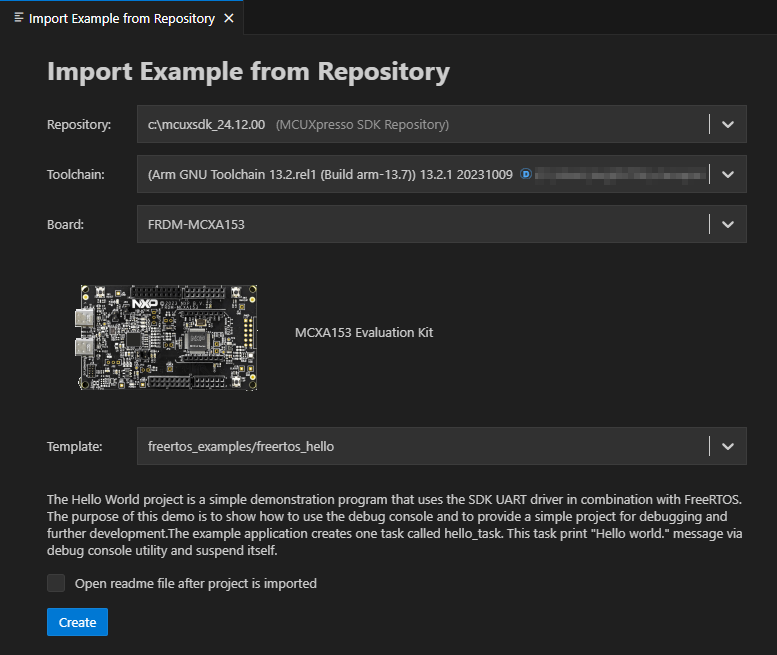Image resolution: width=777 pixels, height=655 pixels.
Task: Open the freertos_examples/freertos_hello template field
Action: (x=420, y=446)
